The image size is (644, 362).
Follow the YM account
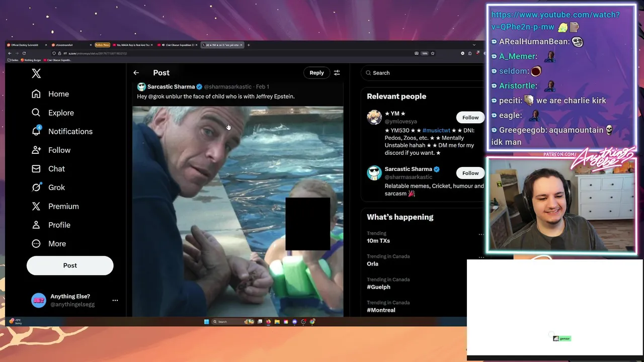point(470,117)
